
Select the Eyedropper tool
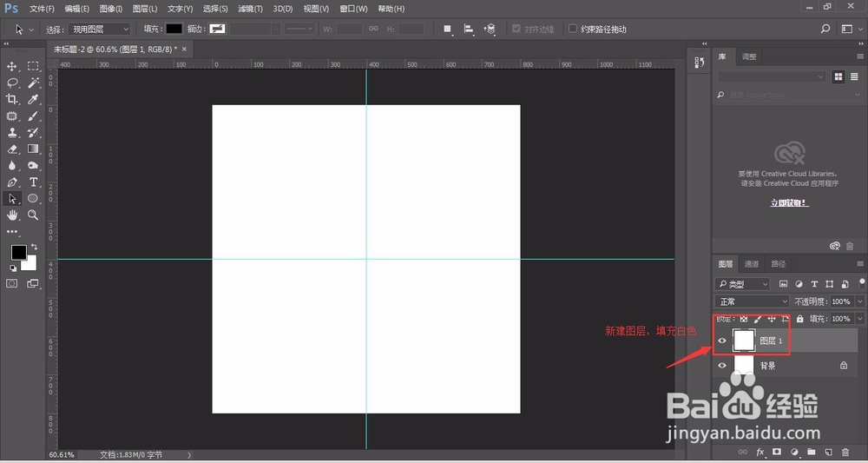(33, 99)
